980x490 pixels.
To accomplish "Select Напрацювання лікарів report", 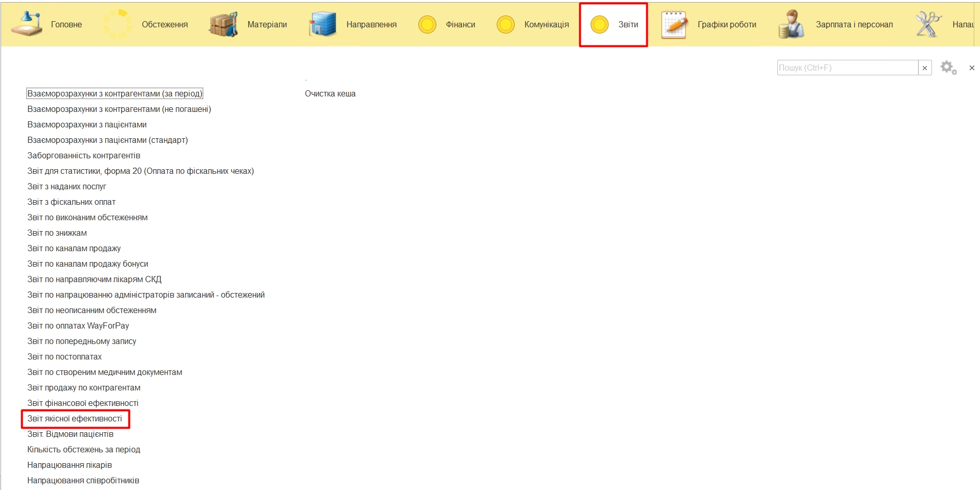I will click(x=70, y=465).
